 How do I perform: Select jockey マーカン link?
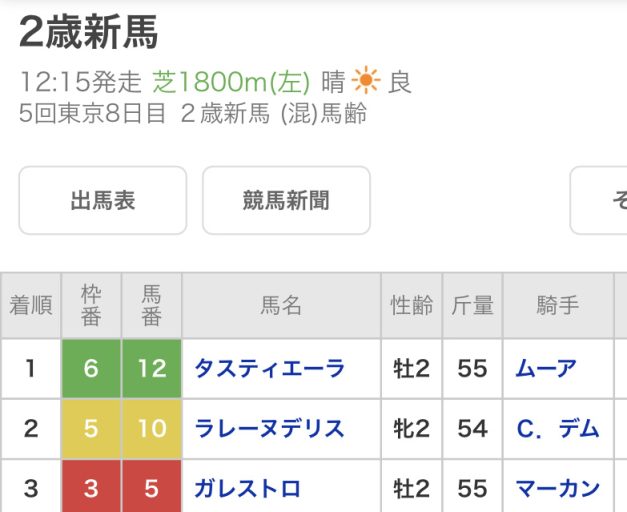[558, 488]
